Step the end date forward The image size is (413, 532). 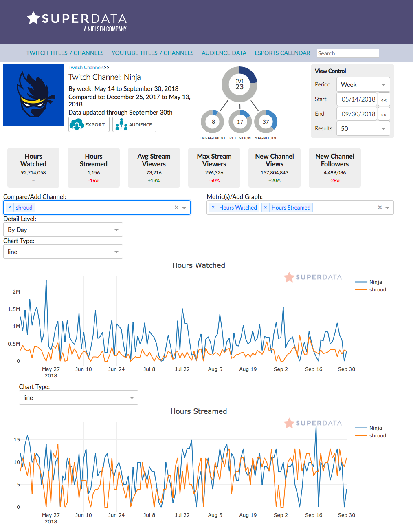[384, 114]
